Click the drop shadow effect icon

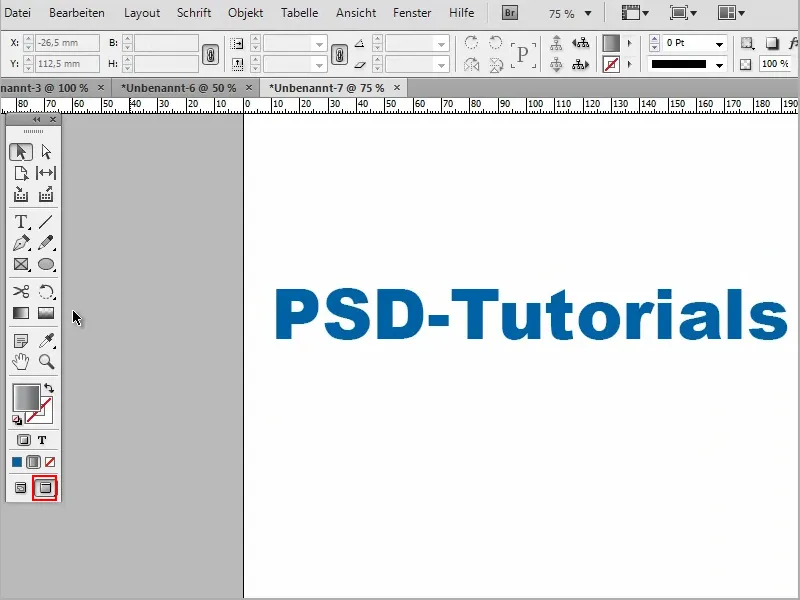pos(772,43)
